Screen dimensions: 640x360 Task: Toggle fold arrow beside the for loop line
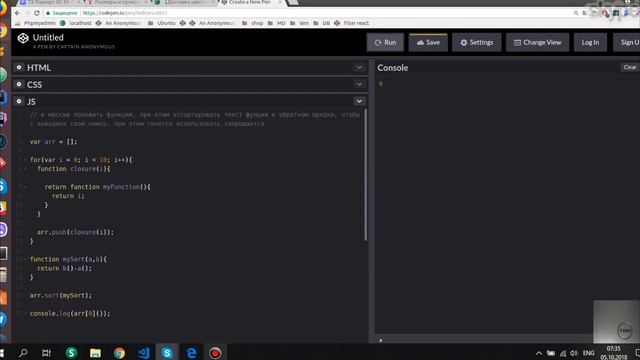[25, 160]
